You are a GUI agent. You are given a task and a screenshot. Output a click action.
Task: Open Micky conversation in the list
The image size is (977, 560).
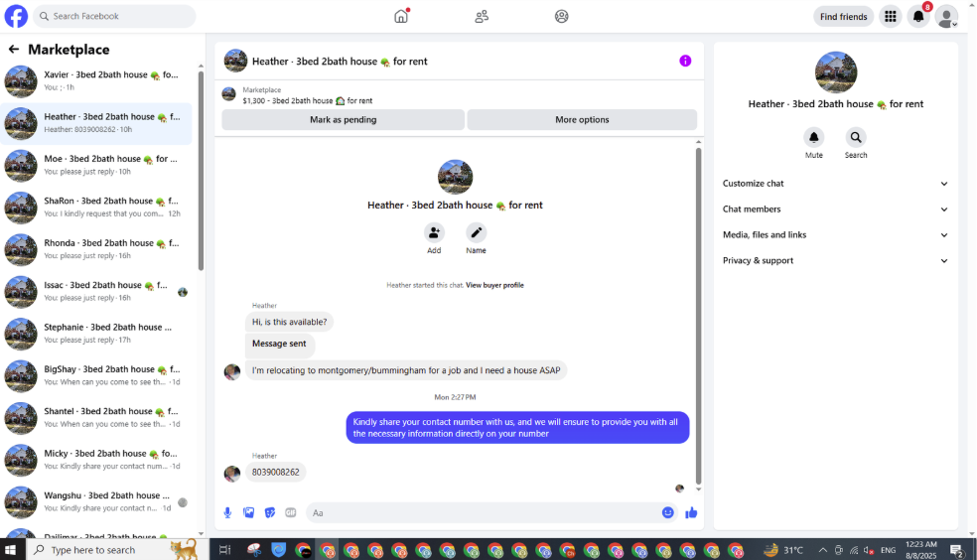click(98, 460)
